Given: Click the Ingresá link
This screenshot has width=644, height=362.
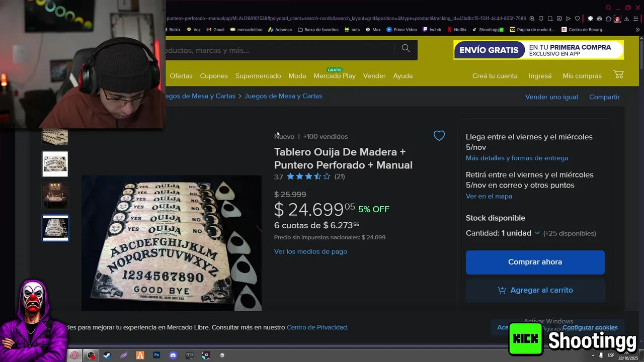Looking at the screenshot, I should [540, 76].
